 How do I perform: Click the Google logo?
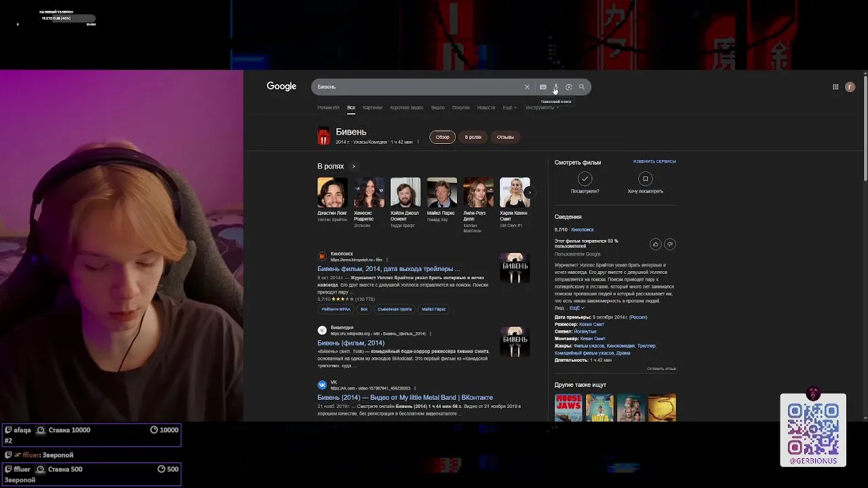(281, 87)
